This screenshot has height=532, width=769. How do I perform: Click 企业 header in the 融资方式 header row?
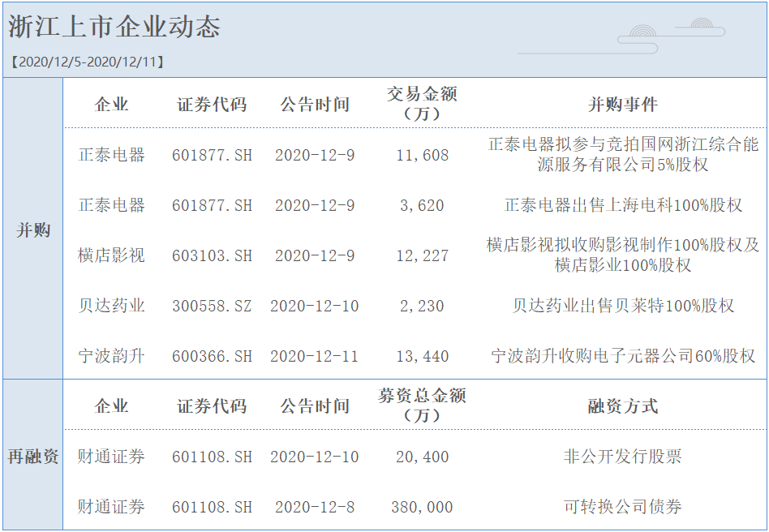pyautogui.click(x=111, y=406)
